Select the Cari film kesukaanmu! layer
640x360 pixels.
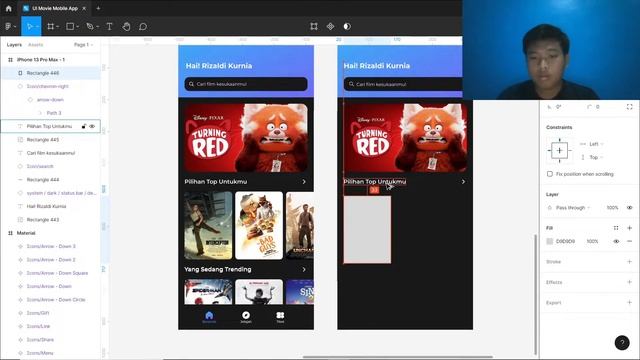click(51, 153)
